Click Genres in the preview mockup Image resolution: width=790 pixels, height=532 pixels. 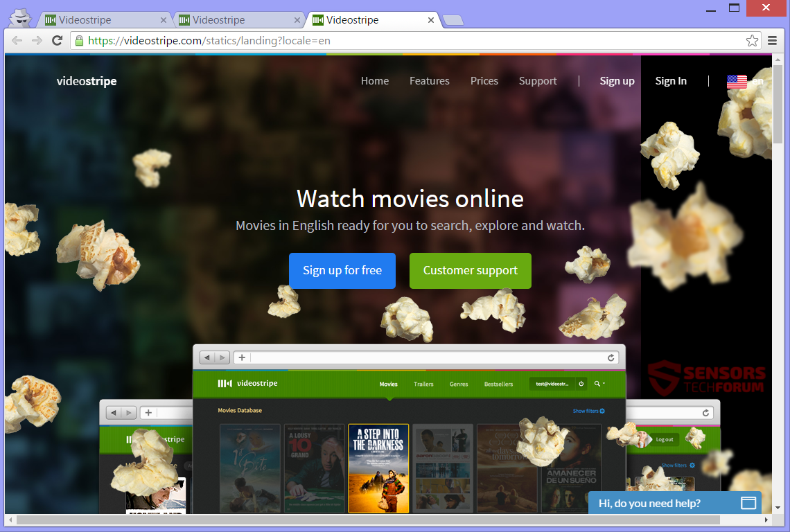pyautogui.click(x=459, y=384)
